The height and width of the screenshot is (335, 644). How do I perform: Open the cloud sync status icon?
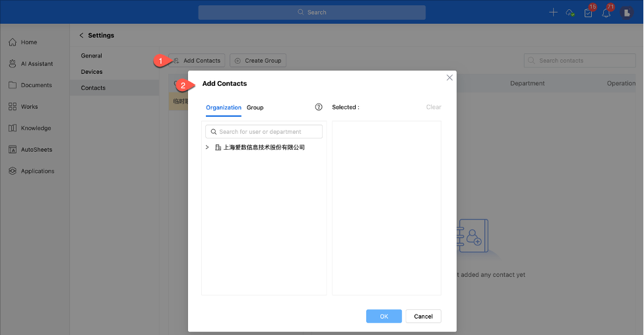[570, 13]
